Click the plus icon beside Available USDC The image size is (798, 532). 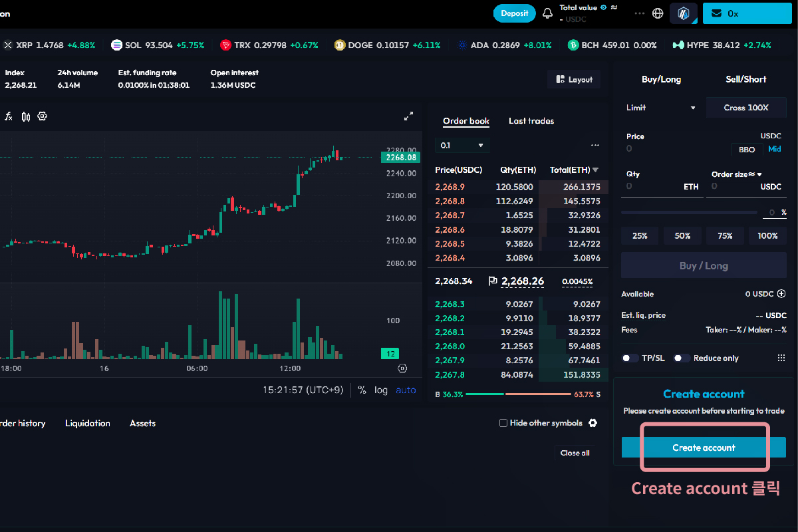pyautogui.click(x=781, y=294)
